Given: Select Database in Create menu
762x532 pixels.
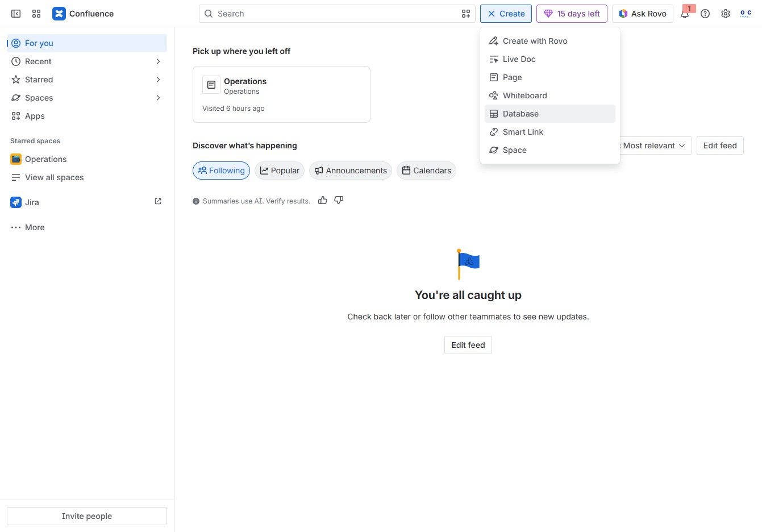Looking at the screenshot, I should [550, 114].
